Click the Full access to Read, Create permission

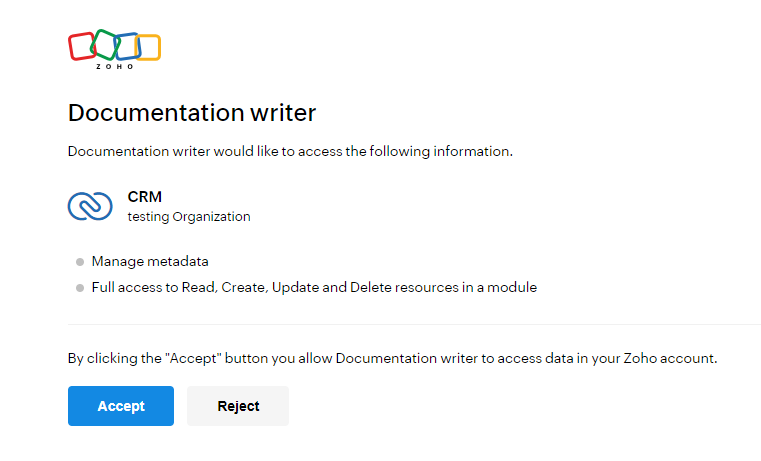314,288
